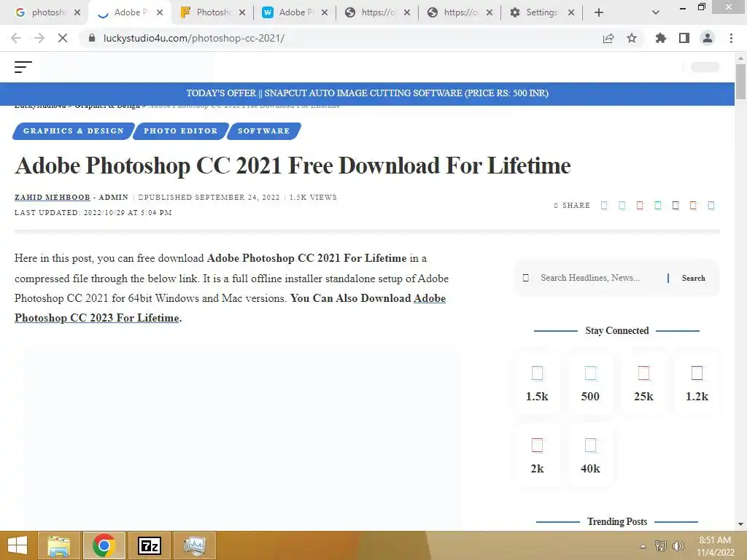Expand the tab search chevron
This screenshot has width=747, height=560.
point(656,12)
